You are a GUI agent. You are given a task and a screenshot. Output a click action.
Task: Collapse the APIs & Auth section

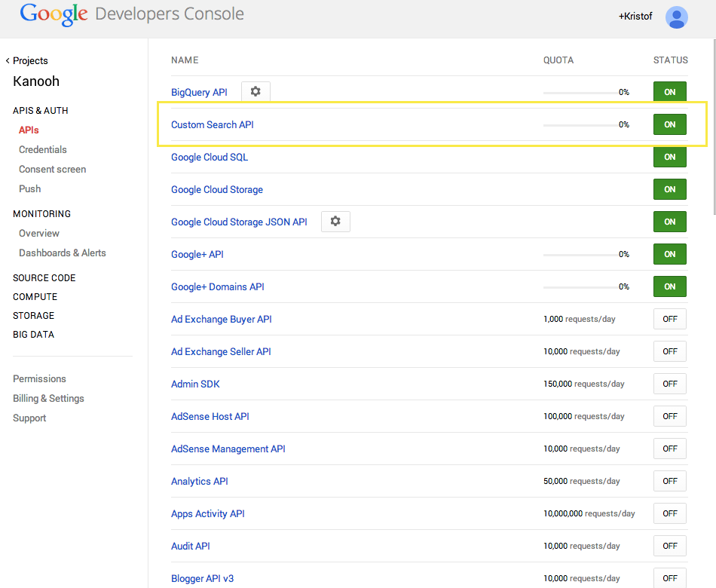pos(41,111)
